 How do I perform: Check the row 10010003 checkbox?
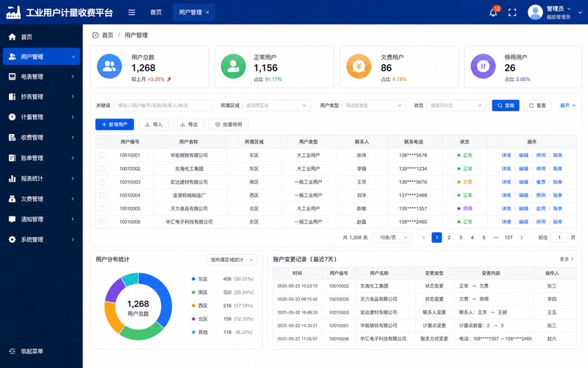101,182
